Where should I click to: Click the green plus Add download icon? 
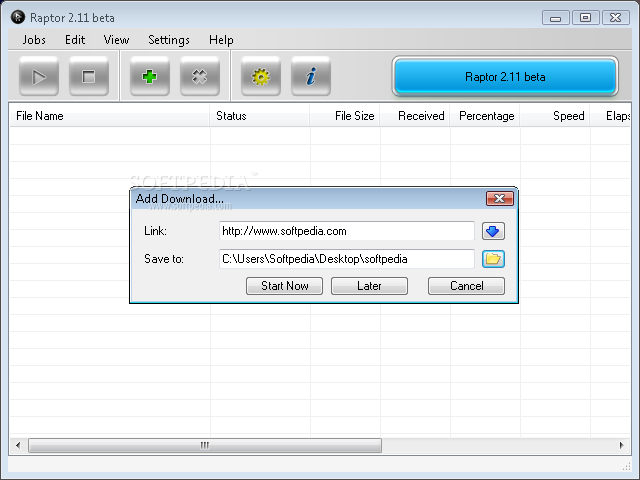(150, 76)
